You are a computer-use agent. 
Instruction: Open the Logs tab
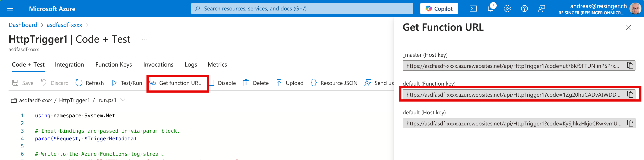click(x=191, y=65)
